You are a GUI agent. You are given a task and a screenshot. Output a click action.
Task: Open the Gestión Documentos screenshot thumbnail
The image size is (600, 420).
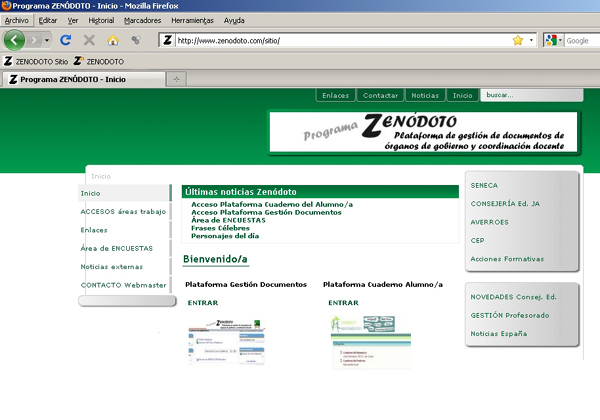(x=226, y=342)
